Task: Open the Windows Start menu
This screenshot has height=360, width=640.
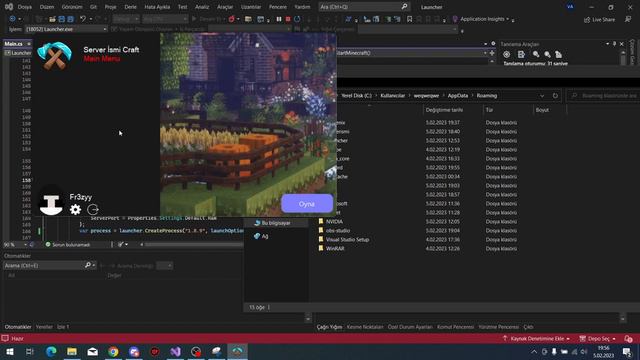Action: point(9,351)
